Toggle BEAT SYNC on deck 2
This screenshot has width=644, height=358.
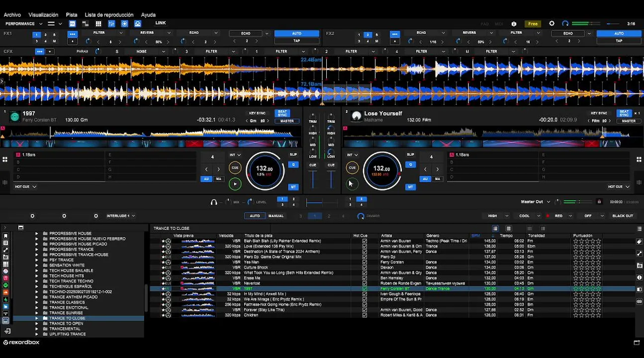click(624, 113)
